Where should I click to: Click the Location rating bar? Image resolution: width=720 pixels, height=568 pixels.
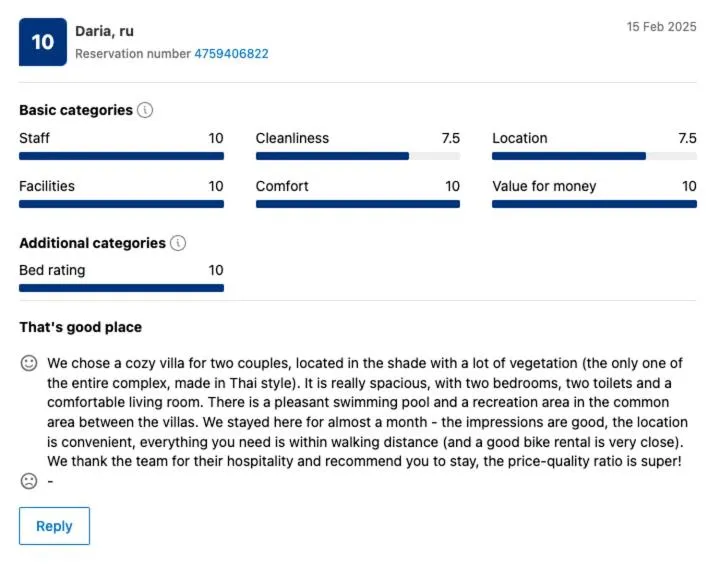[x=594, y=156]
